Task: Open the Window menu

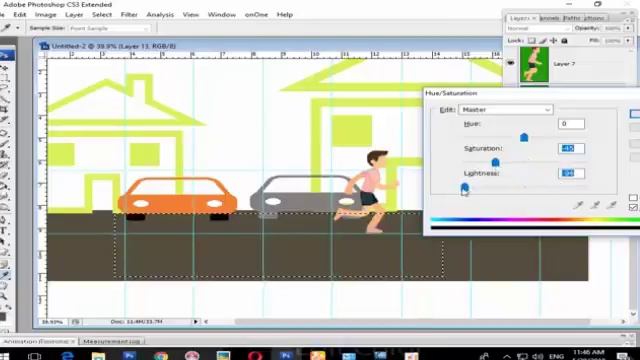Action: [x=222, y=15]
